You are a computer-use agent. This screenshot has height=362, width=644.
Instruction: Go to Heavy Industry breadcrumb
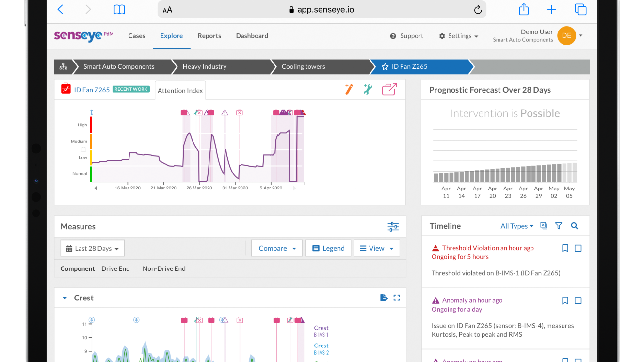pos(205,67)
